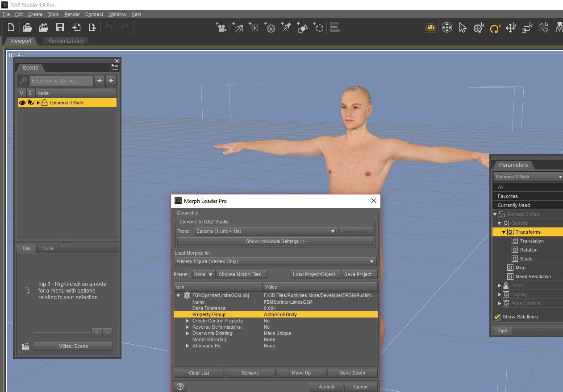Expand the Reverse Deformations row
This screenshot has height=392, width=563.
click(188, 327)
